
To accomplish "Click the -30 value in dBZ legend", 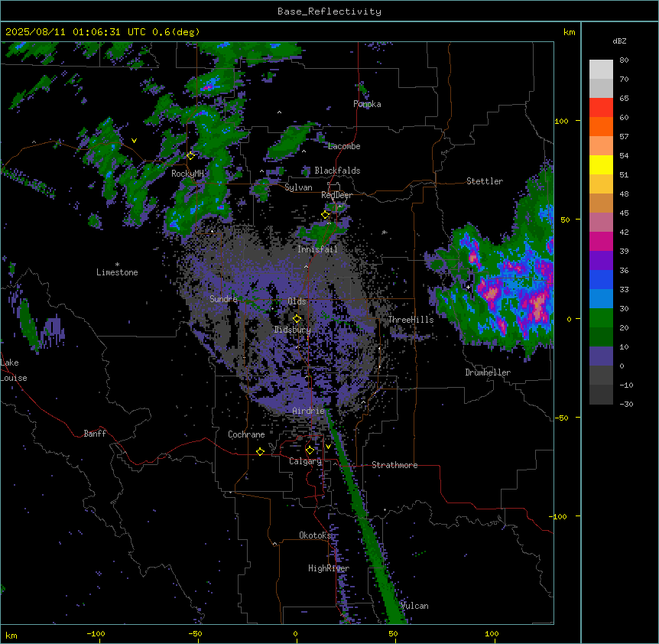I will click(x=626, y=404).
